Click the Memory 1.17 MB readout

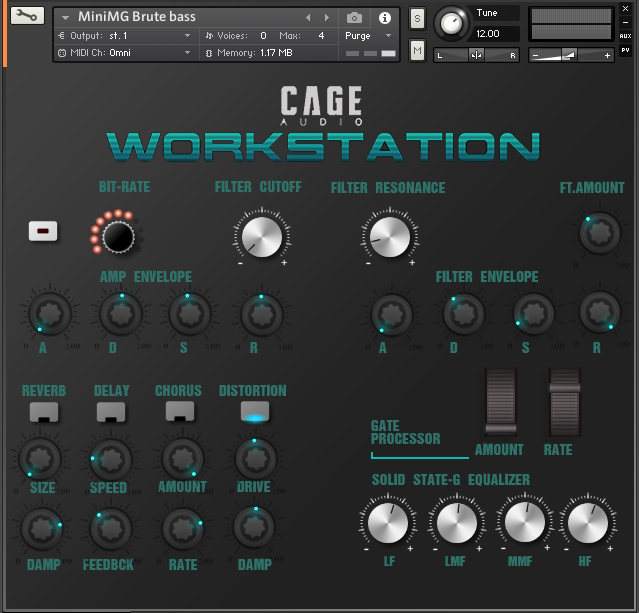(x=275, y=53)
